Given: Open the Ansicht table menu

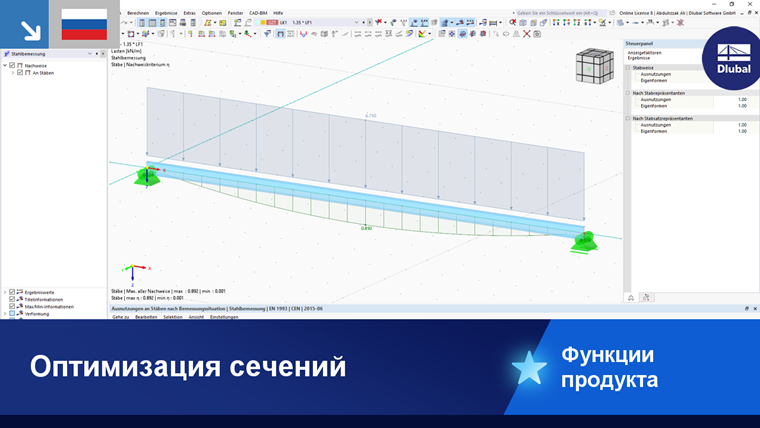Looking at the screenshot, I should click(x=196, y=317).
